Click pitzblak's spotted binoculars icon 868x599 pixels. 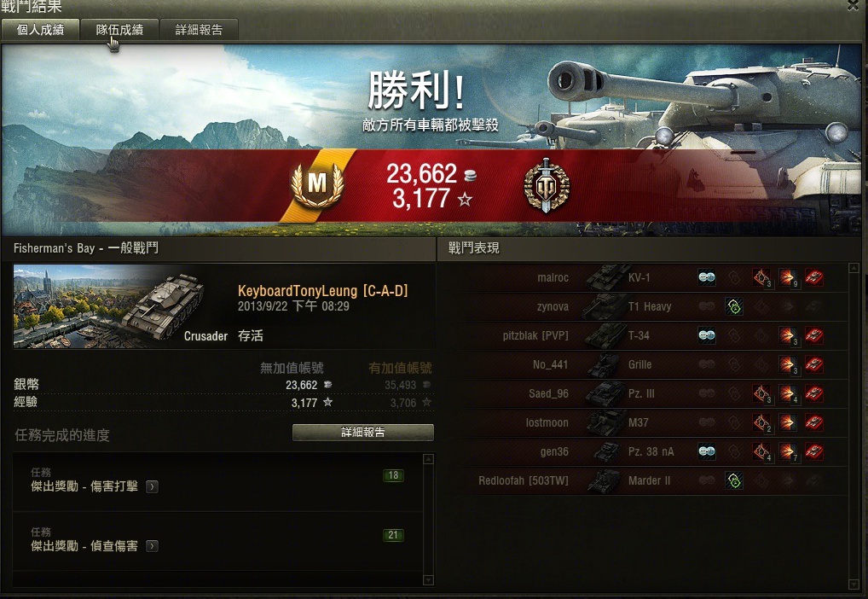coord(707,335)
